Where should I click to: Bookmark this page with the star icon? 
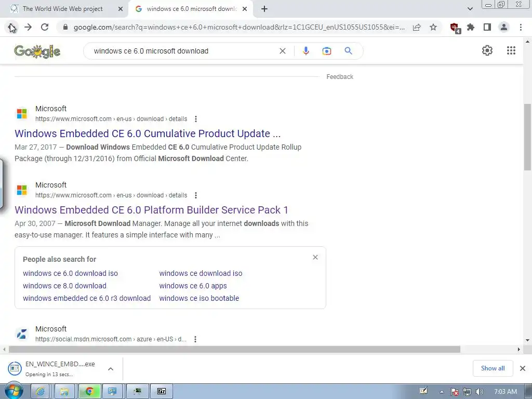pos(433,27)
